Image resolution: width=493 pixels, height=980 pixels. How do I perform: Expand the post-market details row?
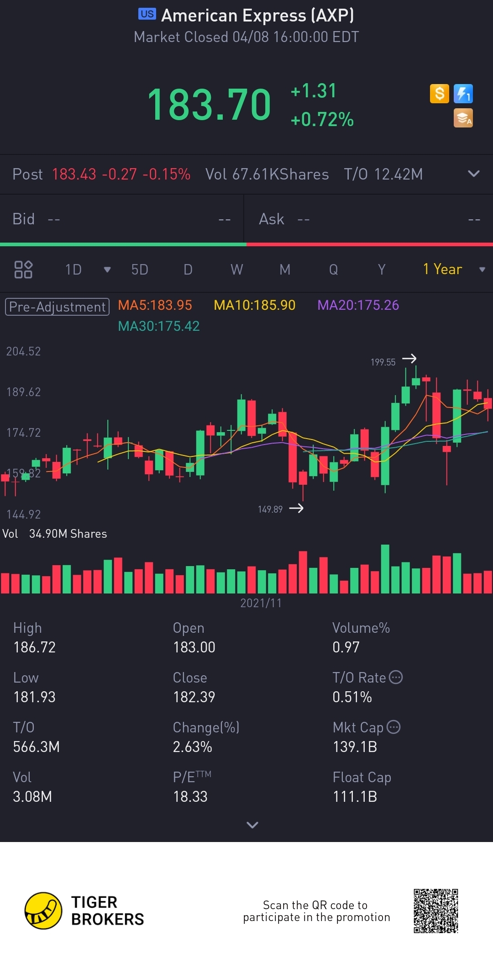[x=474, y=174]
